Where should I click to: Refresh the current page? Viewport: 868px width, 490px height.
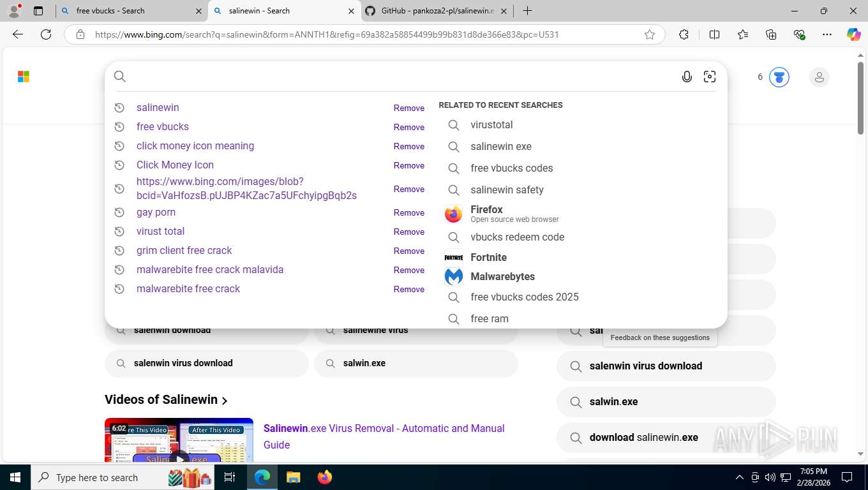click(x=46, y=34)
